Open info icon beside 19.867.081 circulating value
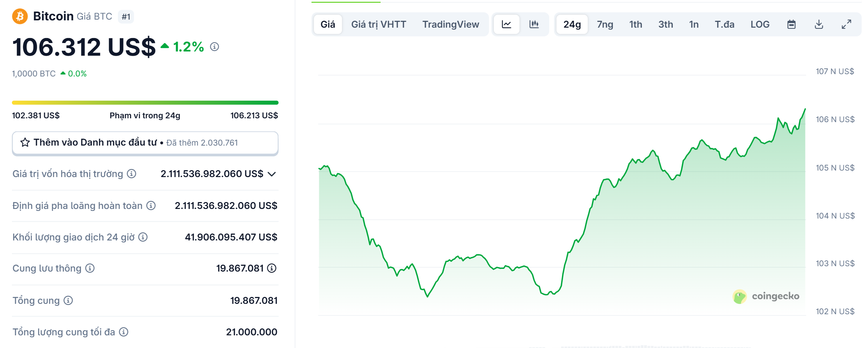This screenshot has height=348, width=868. point(272,268)
